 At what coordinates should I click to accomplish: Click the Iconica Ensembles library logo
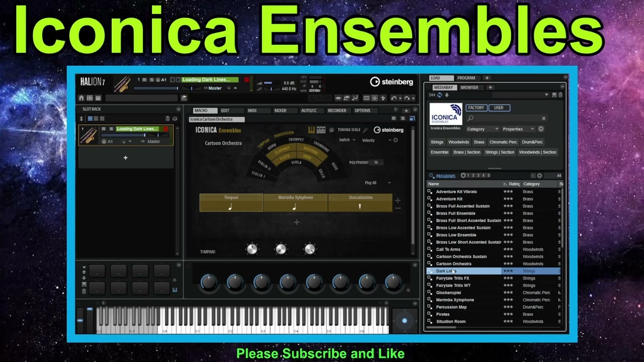(446, 114)
